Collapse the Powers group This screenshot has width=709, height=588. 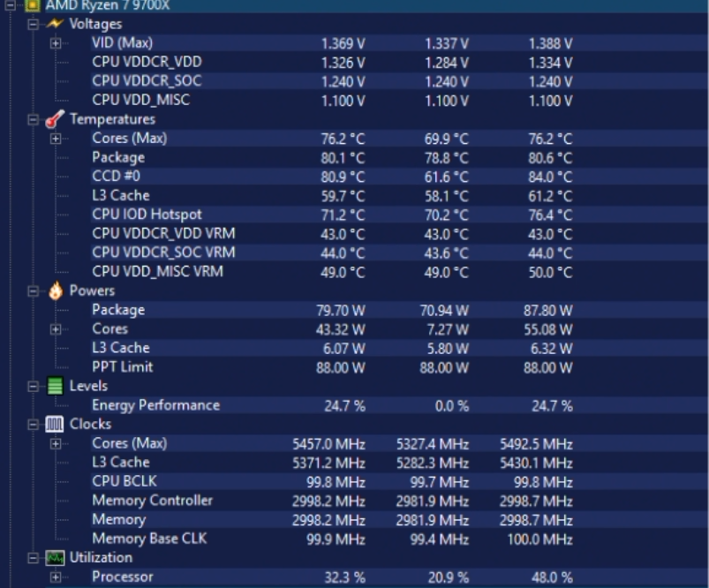pyautogui.click(x=33, y=291)
